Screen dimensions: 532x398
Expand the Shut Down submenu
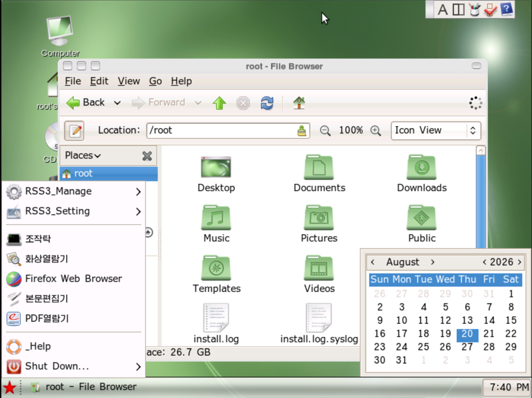point(73,366)
